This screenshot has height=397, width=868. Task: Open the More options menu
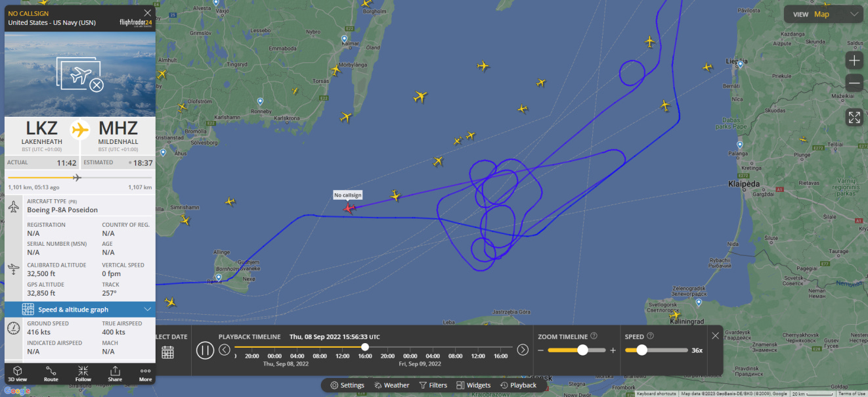click(146, 373)
